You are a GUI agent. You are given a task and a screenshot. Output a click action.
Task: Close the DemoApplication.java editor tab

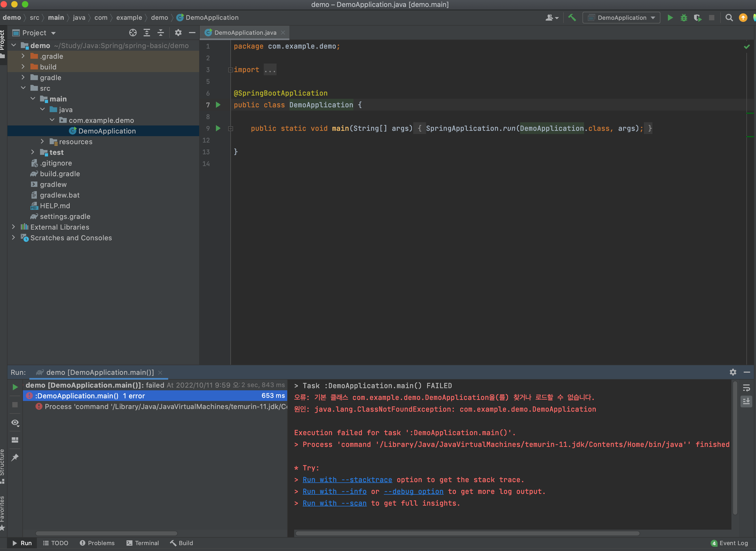(x=283, y=32)
